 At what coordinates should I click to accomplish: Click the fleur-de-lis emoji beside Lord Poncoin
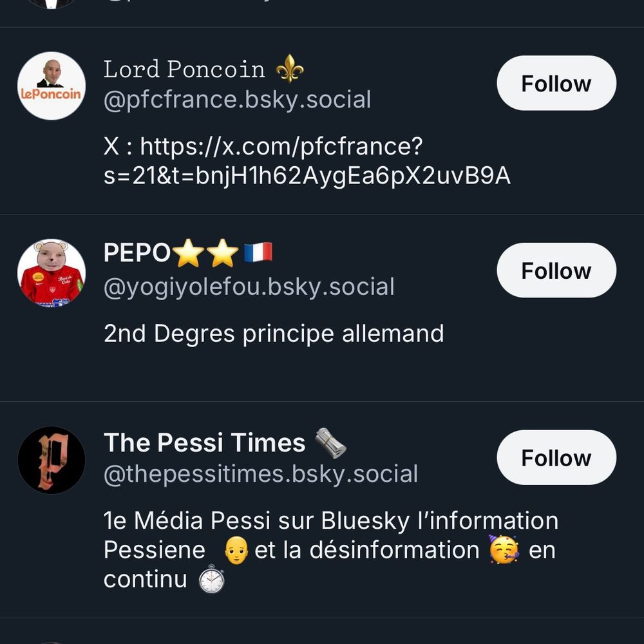pos(291,67)
